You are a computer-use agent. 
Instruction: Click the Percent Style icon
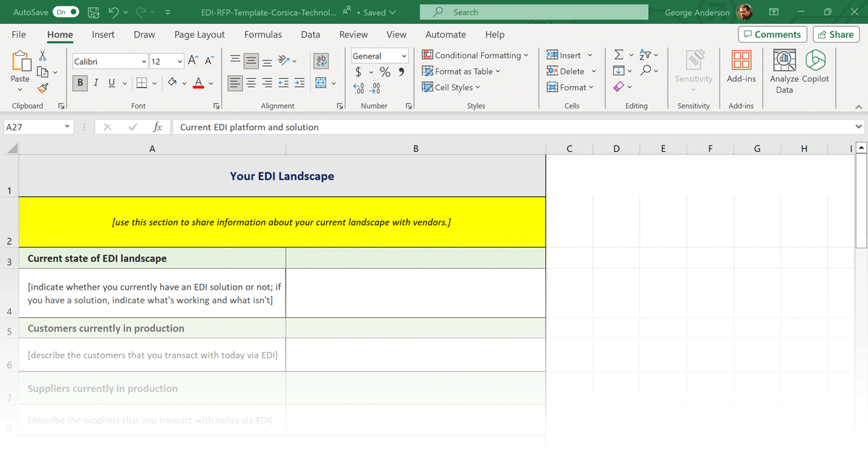pos(385,72)
